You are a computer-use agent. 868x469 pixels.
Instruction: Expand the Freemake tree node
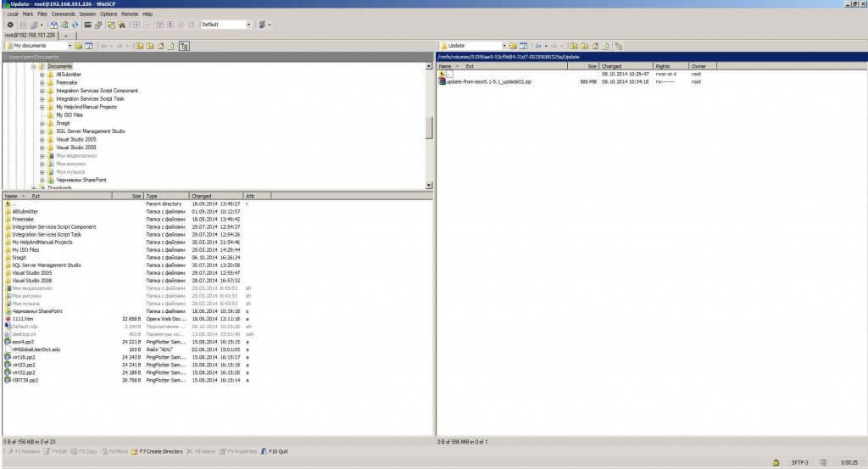(x=42, y=82)
